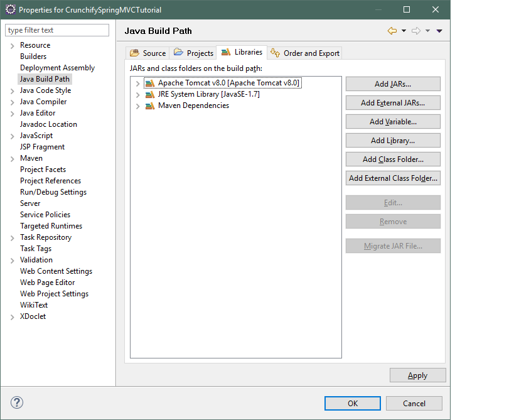The width and height of the screenshot is (514, 420).
Task: Click the help question mark icon
Action: (x=17, y=402)
